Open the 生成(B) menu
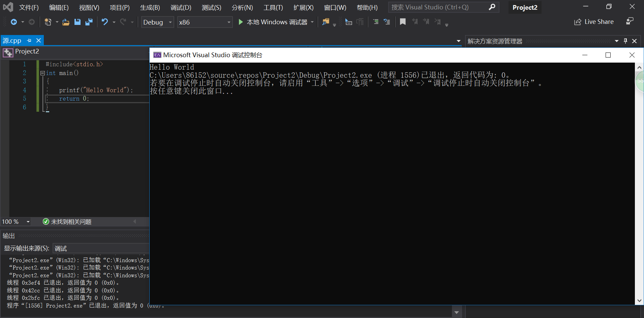The width and height of the screenshot is (644, 318). (150, 7)
